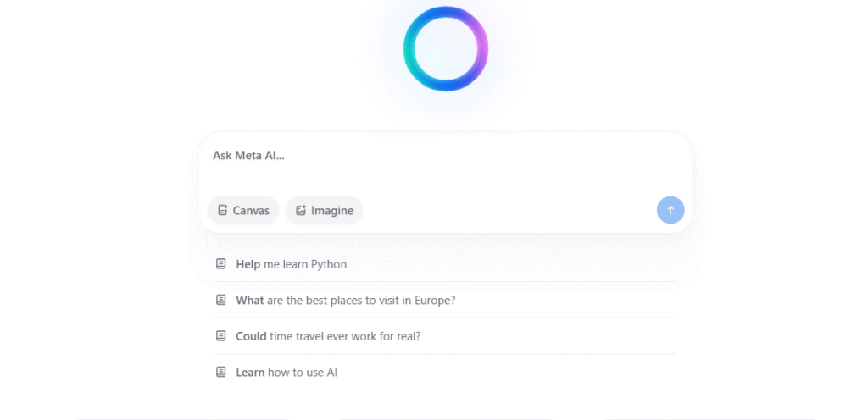Pick the best places to visit in Europe prompt

click(x=446, y=300)
